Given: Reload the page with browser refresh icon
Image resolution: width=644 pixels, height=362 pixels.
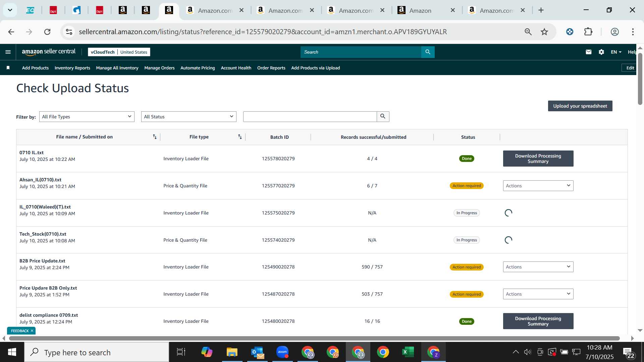Looking at the screenshot, I should 47,32.
